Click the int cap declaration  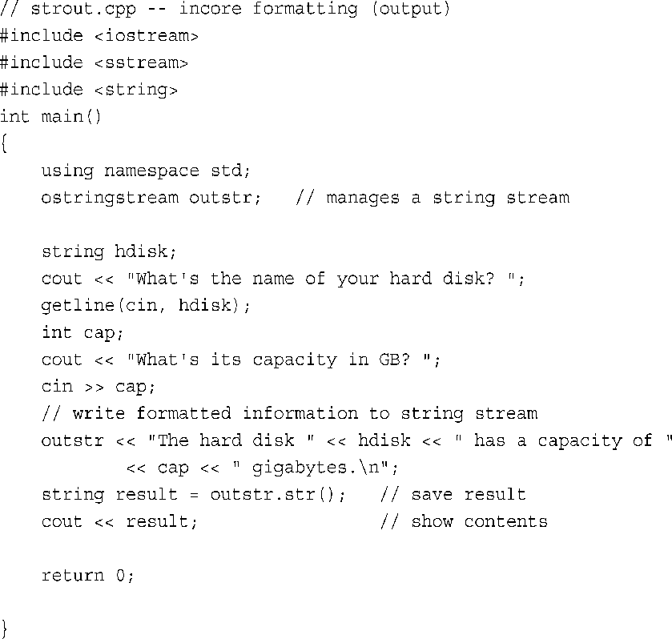[x=82, y=333]
